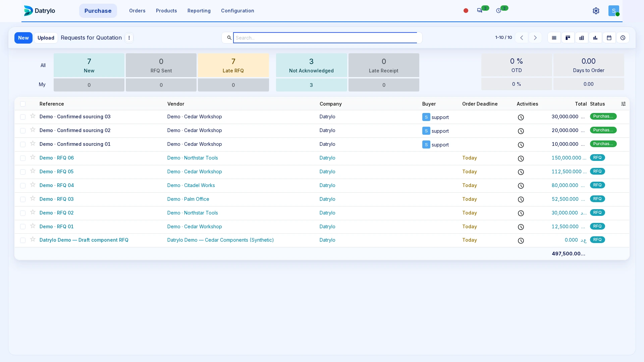
Task: Switch to graph view
Action: click(x=595, y=38)
